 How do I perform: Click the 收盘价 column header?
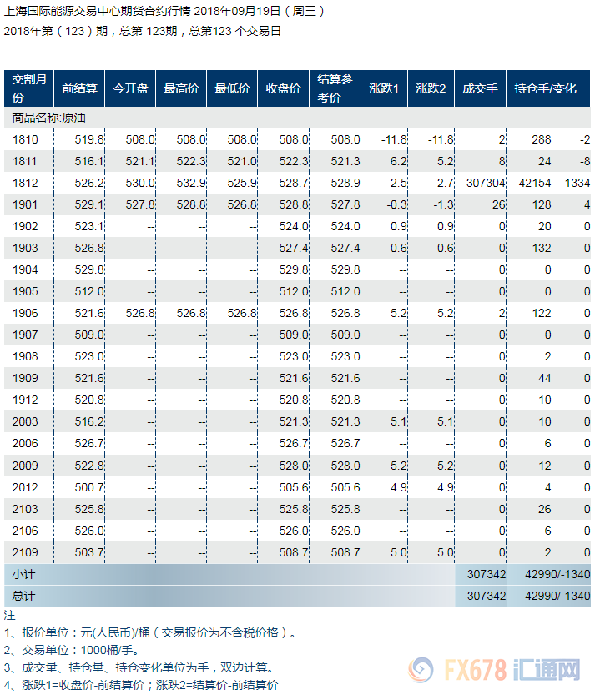tap(283, 88)
